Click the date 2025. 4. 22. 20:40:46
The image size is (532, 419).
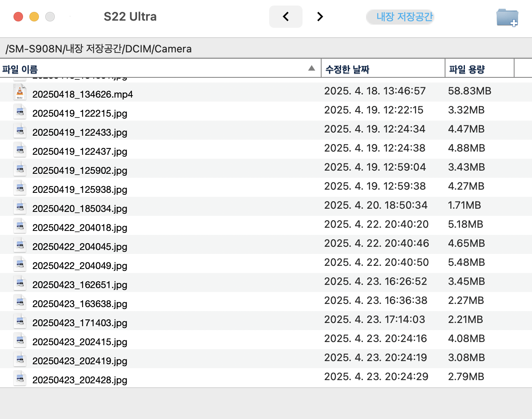click(377, 243)
